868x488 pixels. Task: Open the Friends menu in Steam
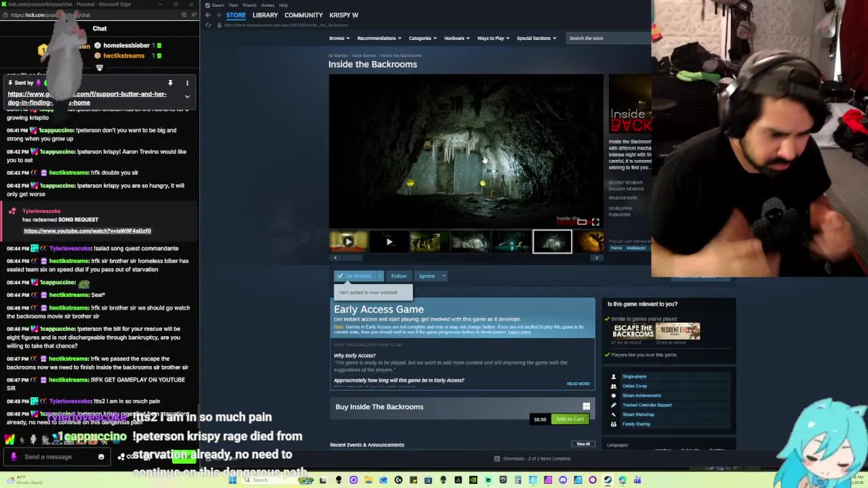[249, 5]
